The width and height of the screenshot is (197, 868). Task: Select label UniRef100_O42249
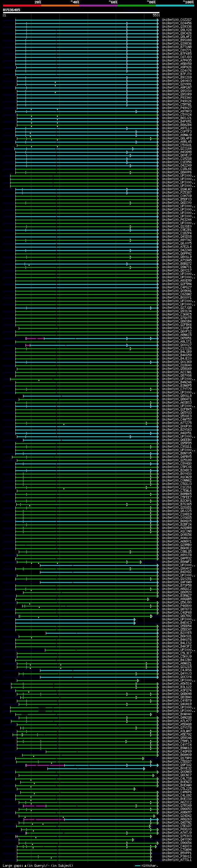click(x=177, y=165)
